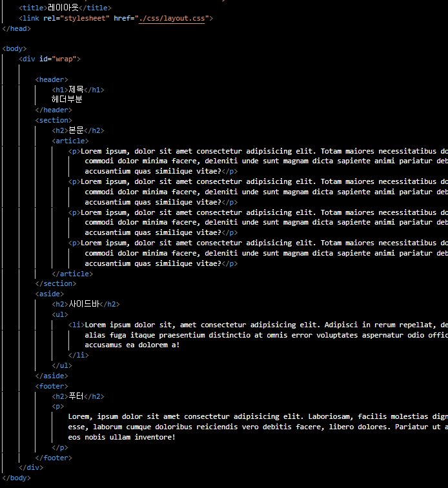Click the h2 heading text 본문
Screen dimensions: 448x488
(x=76, y=130)
